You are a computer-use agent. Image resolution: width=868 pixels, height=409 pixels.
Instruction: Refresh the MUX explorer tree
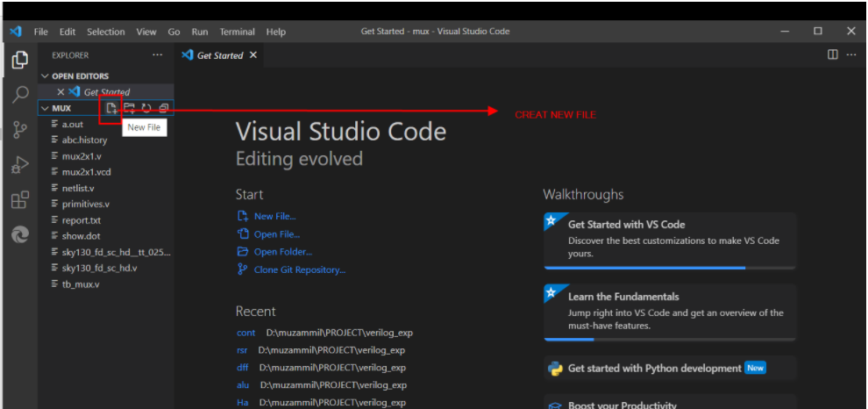pos(146,108)
